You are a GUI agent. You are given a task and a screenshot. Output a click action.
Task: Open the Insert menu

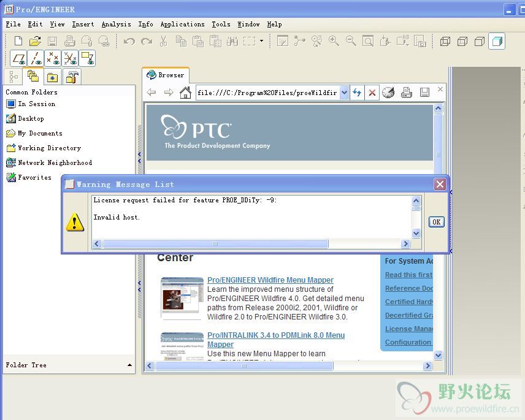(x=83, y=24)
